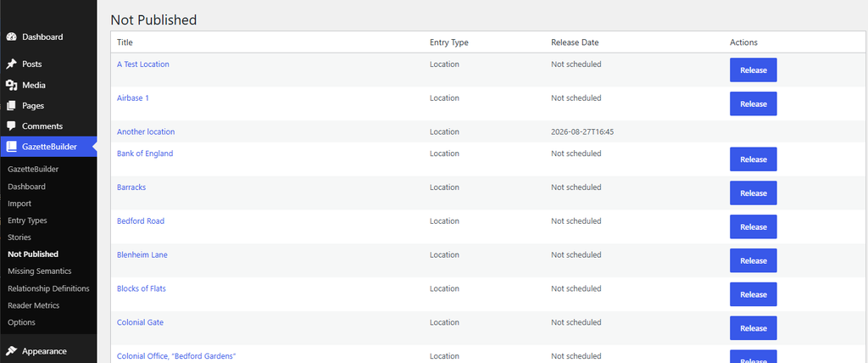Click the GazetteBuilder book icon
The width and height of the screenshot is (868, 363).
(11, 147)
